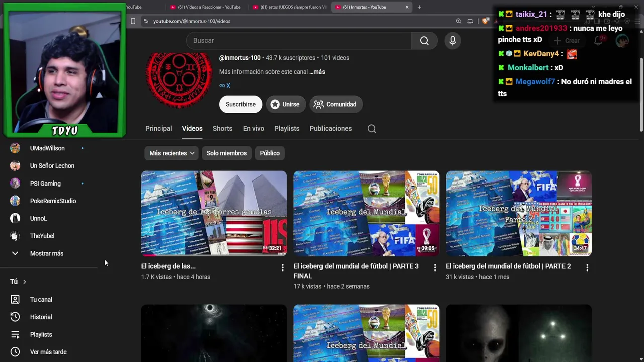
Task: Click the Suscribirse button
Action: pyautogui.click(x=240, y=104)
